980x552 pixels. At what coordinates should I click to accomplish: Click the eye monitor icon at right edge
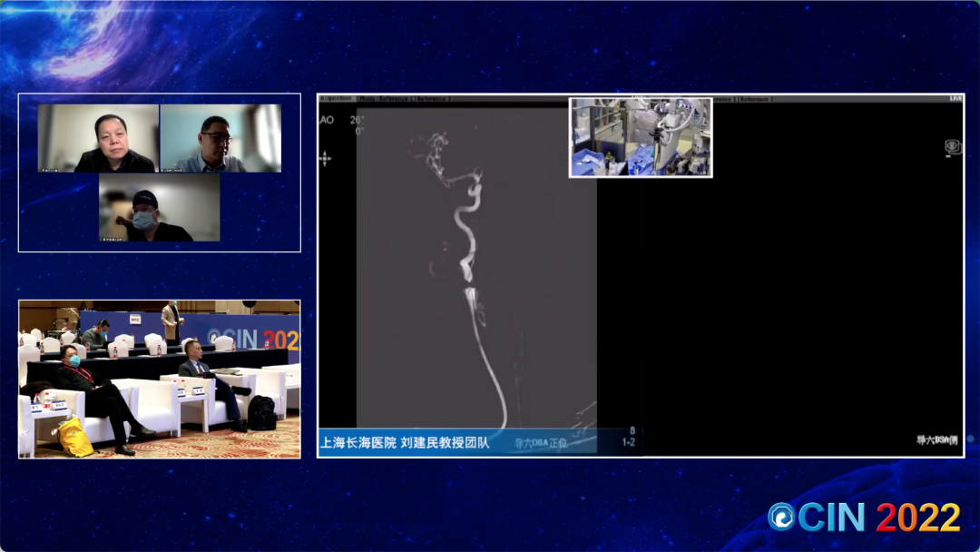tap(952, 146)
